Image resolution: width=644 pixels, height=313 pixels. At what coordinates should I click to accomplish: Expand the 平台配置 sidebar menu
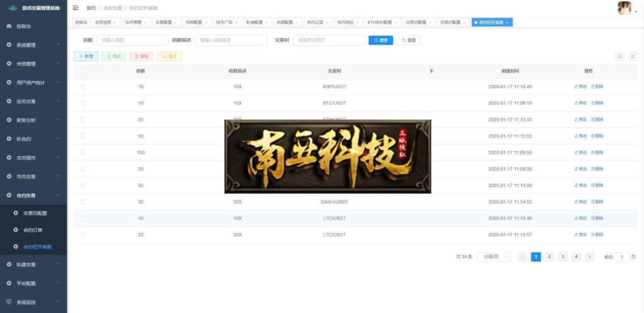pyautogui.click(x=33, y=283)
